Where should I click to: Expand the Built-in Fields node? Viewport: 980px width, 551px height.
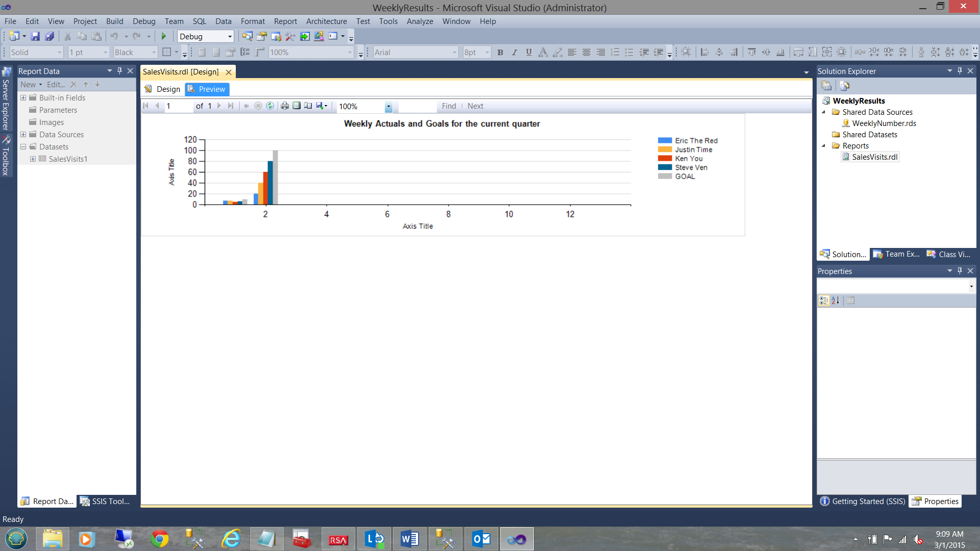23,97
